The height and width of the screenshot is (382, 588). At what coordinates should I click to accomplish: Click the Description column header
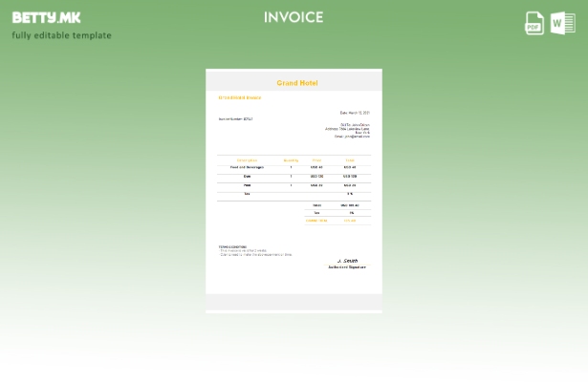click(x=247, y=160)
